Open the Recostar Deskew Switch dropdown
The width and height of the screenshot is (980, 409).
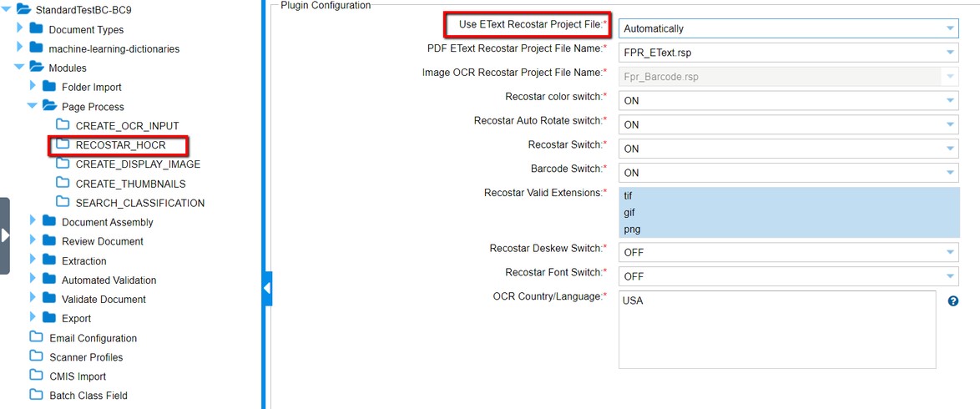(x=788, y=252)
